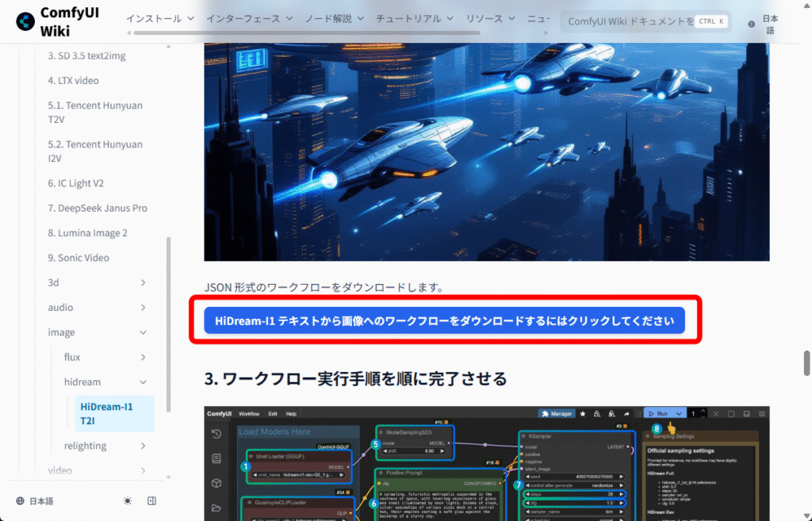
Task: Go to 5.1. Tencent Hunyuan T2V
Action: pos(95,113)
